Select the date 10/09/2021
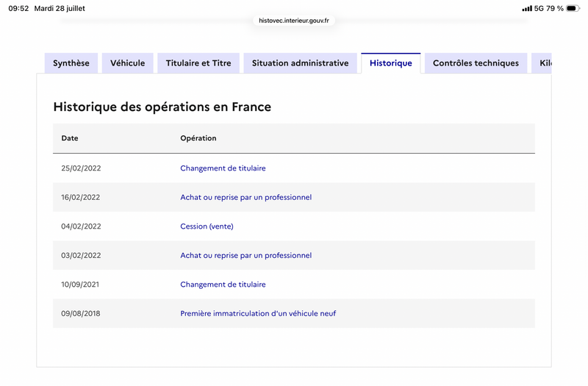Image resolution: width=588 pixels, height=386 pixels. click(80, 285)
